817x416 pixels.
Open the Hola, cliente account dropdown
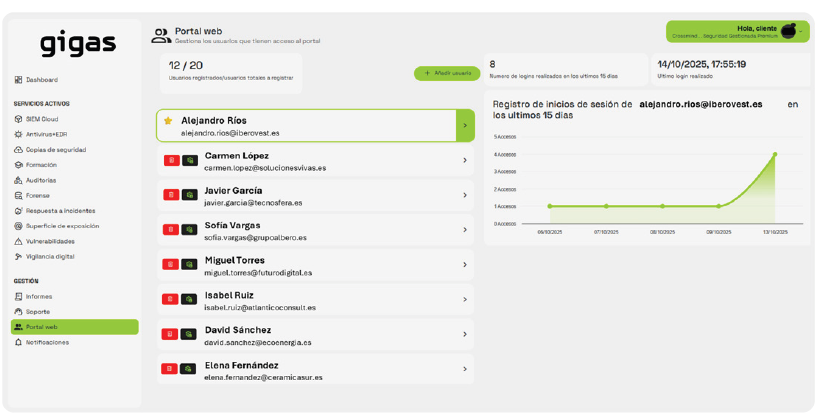[801, 32]
